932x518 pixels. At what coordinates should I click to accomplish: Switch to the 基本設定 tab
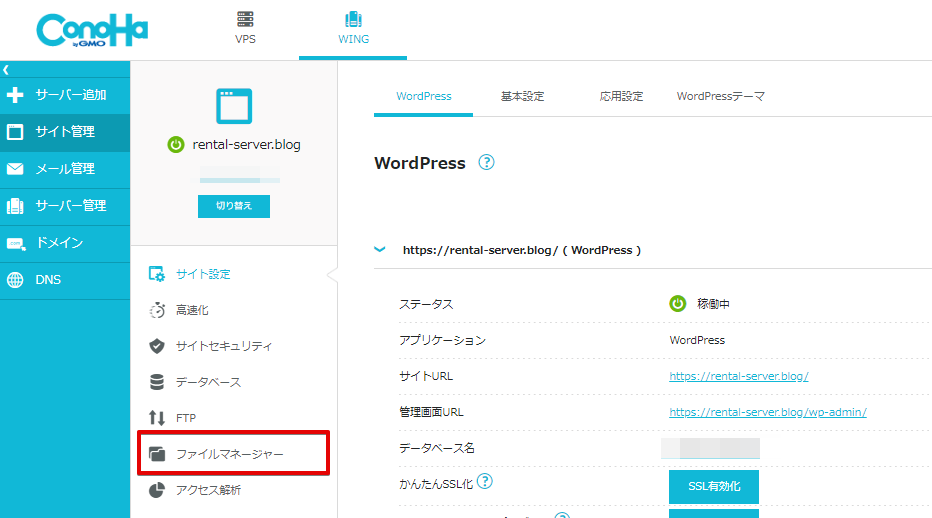[522, 96]
